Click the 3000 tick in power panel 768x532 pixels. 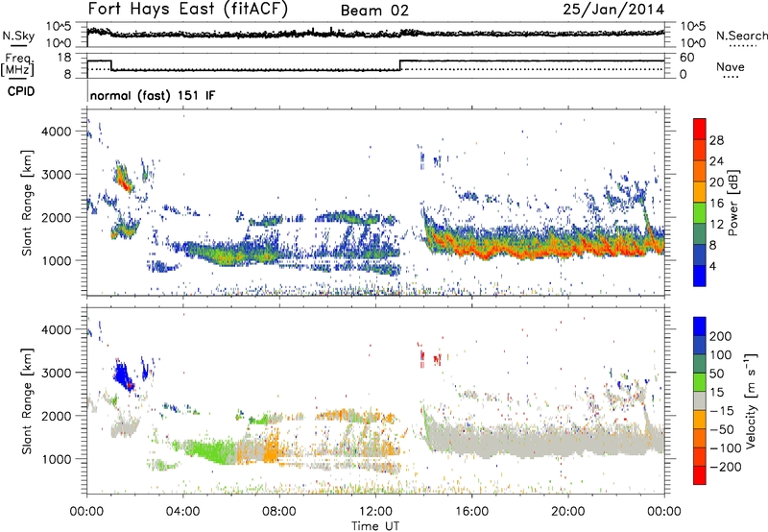(x=57, y=175)
